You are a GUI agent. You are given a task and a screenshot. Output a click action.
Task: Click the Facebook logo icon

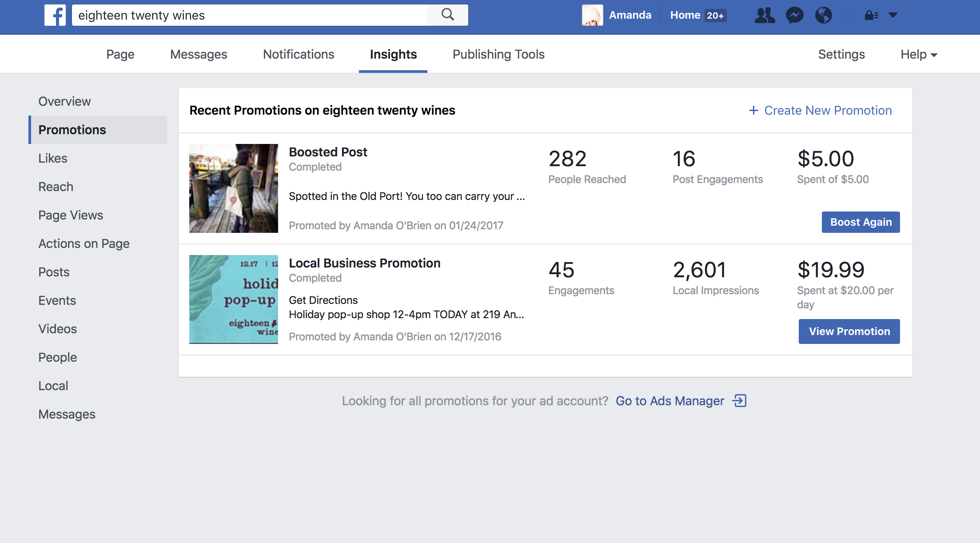pos(55,15)
